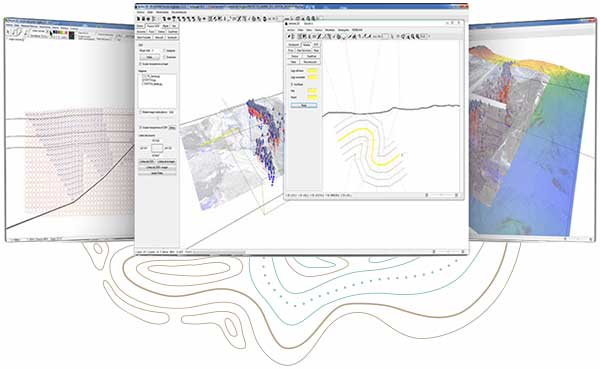Screen dimensions: 600x369
Task: Toggle the checkbox right of the grid size field
Action: click(164, 51)
